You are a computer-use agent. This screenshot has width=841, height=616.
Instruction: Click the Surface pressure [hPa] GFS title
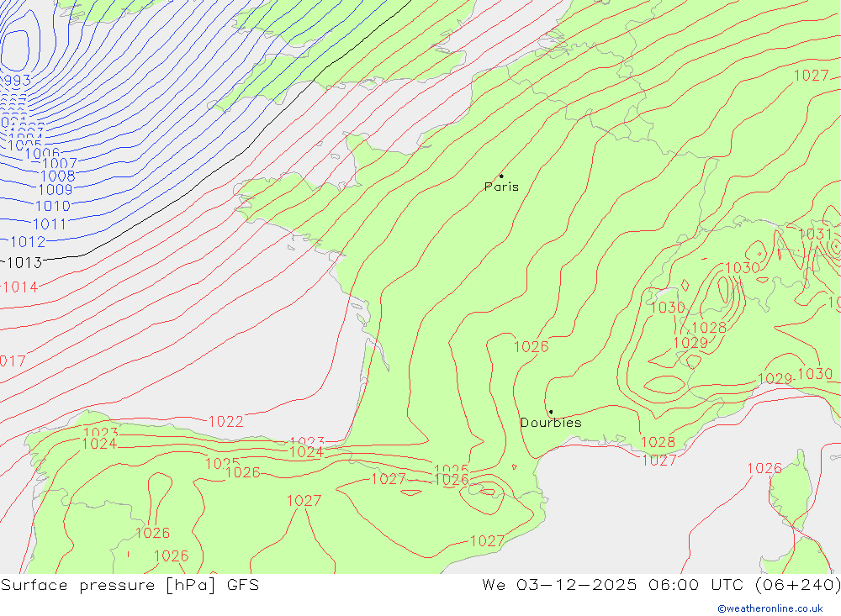(130, 585)
